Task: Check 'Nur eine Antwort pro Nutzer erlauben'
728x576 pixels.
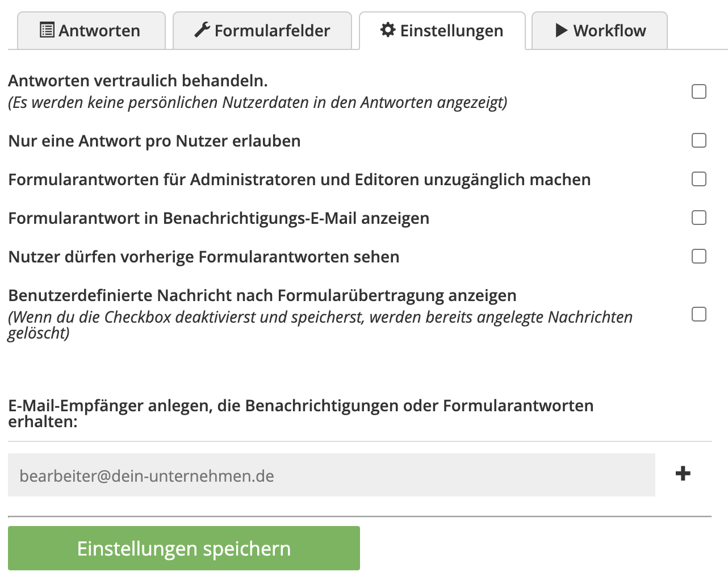Action: click(x=699, y=140)
